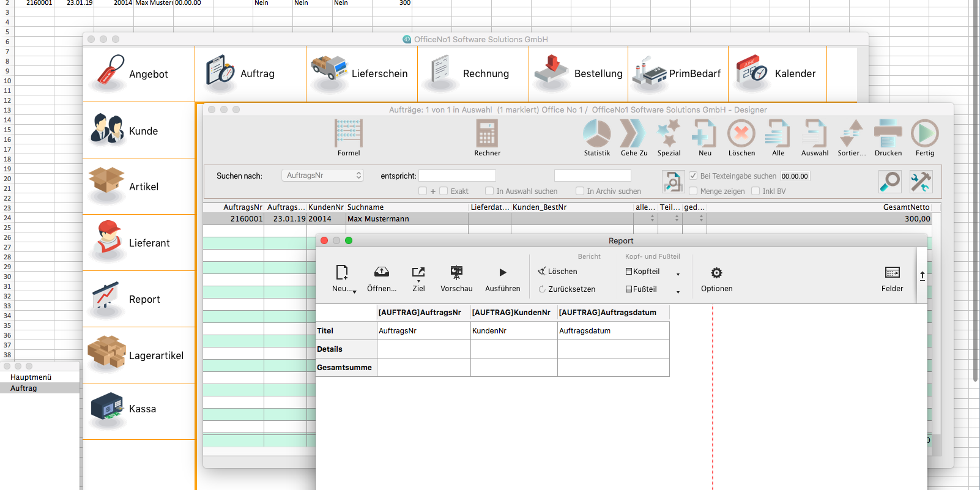
Task: Enable Inkl BV checkbox
Action: [755, 191]
